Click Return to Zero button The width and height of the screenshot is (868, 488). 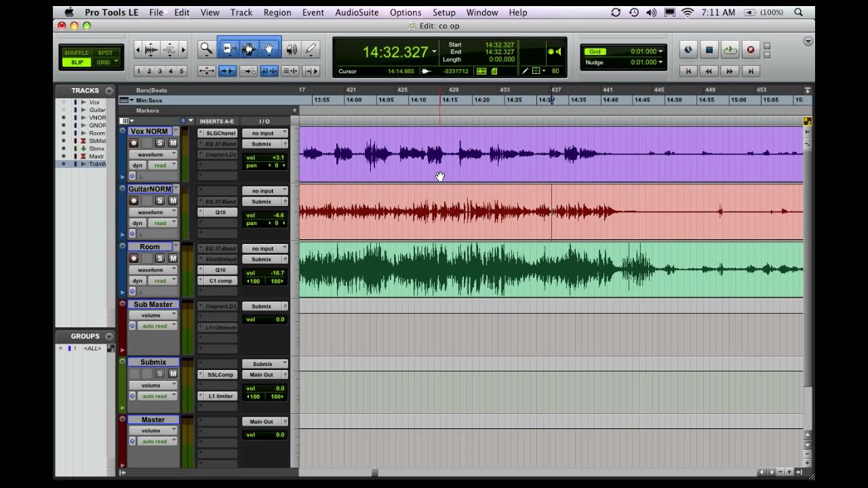688,70
